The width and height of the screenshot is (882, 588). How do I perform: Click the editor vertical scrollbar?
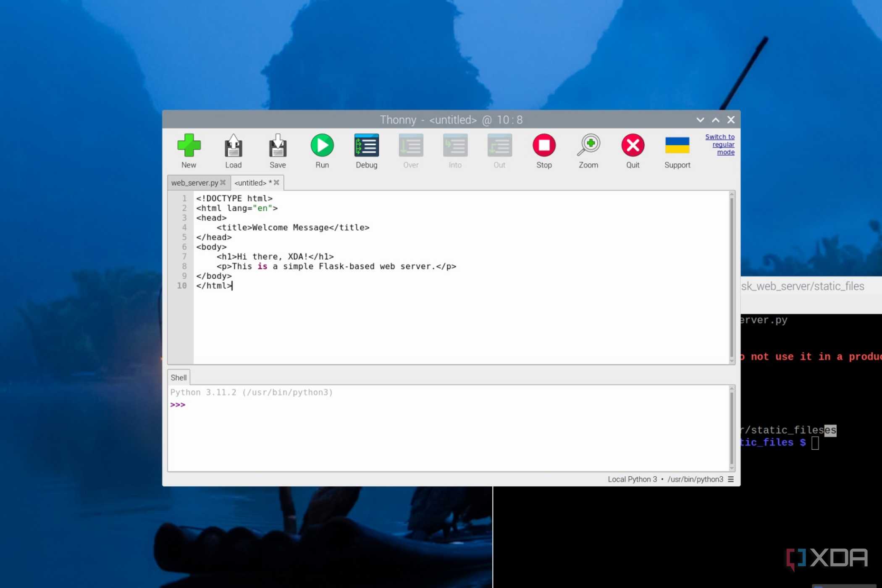coord(732,277)
